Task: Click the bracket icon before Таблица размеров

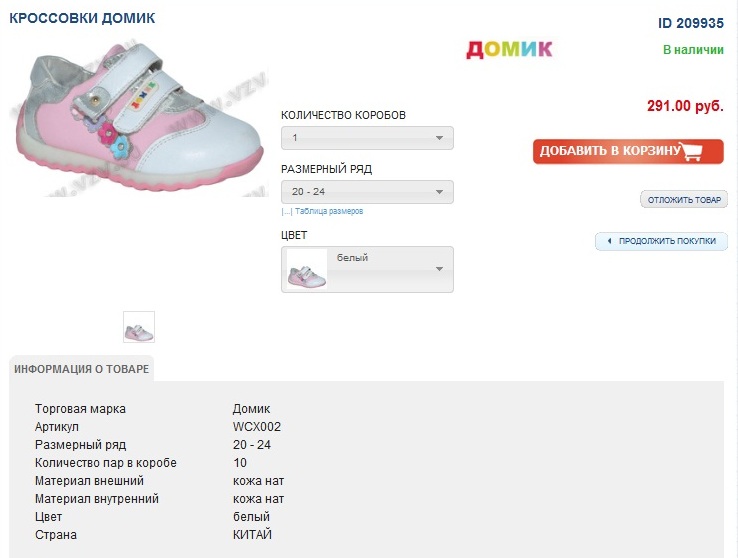Action: (286, 212)
